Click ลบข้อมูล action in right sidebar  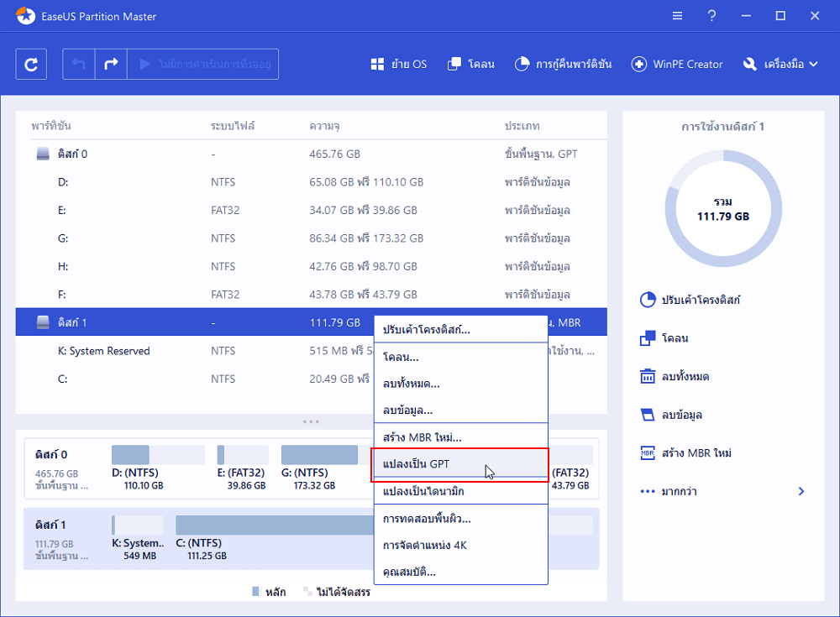point(671,415)
